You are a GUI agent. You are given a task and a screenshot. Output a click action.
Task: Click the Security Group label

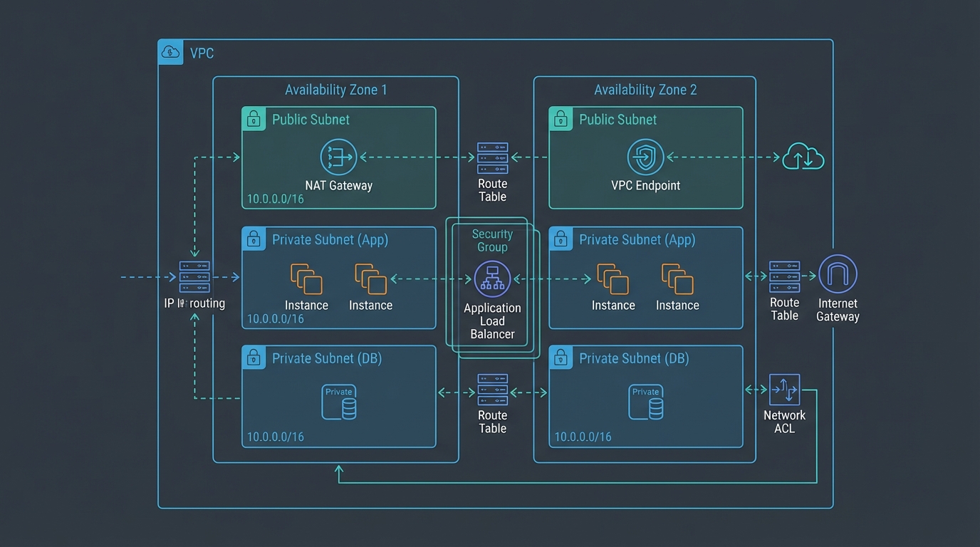[492, 241]
